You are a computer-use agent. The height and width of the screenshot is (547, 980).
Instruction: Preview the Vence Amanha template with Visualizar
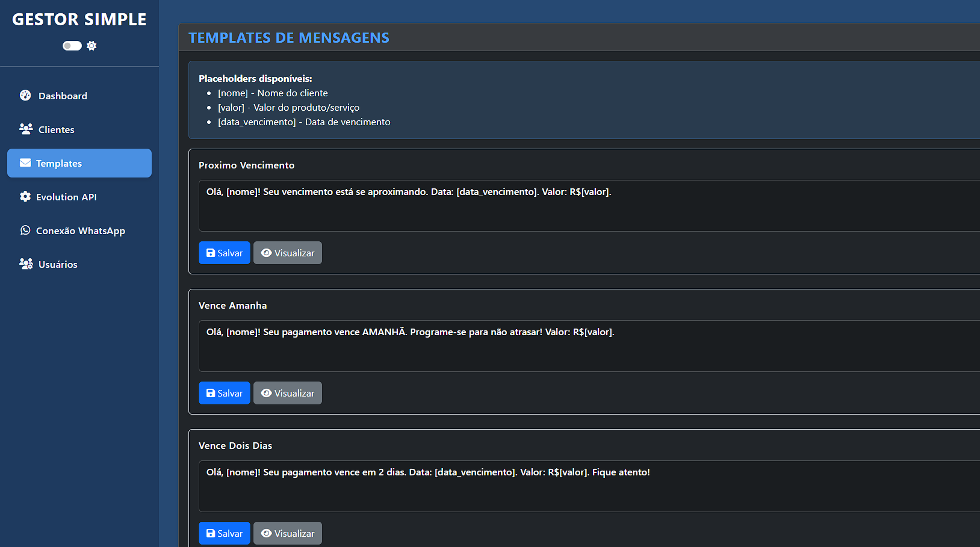click(288, 393)
